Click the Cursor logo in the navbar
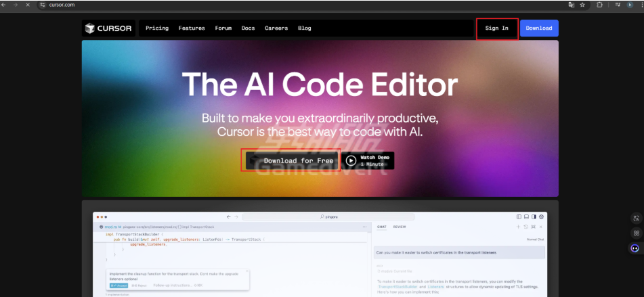 tap(108, 28)
